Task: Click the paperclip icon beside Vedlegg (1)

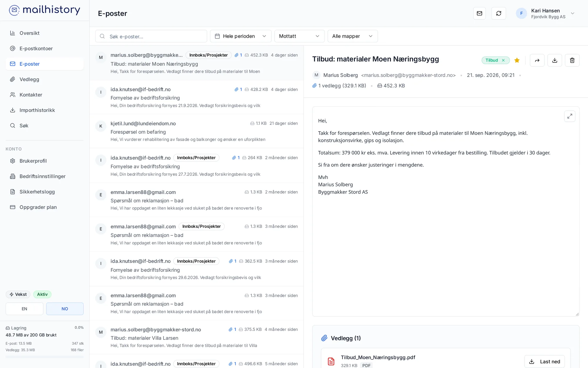Action: (x=324, y=338)
